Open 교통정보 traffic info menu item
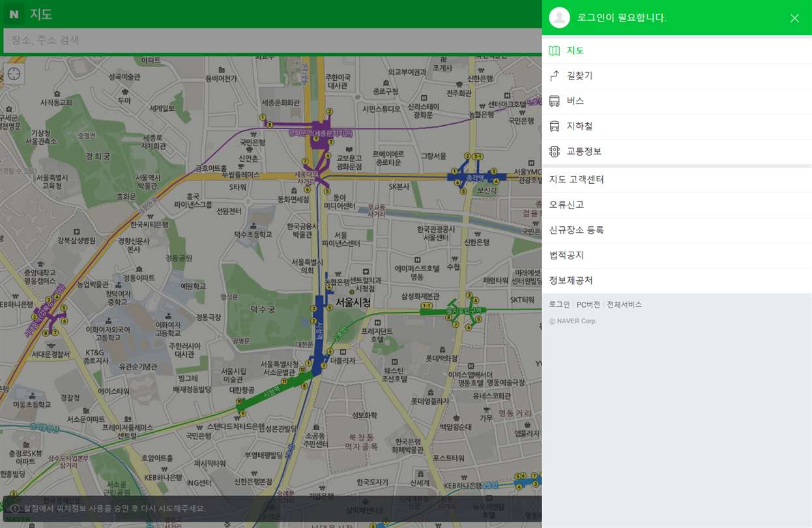The width and height of the screenshot is (812, 528). coord(676,152)
